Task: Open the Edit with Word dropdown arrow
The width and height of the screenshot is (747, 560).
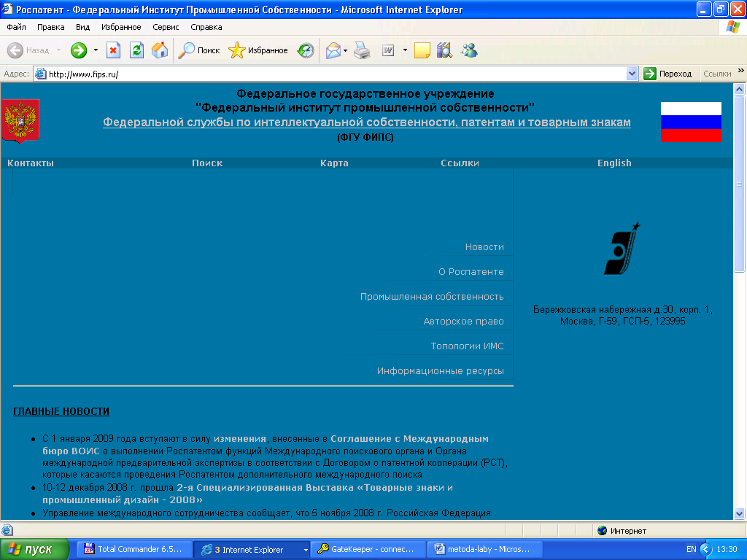Action: pyautogui.click(x=405, y=50)
